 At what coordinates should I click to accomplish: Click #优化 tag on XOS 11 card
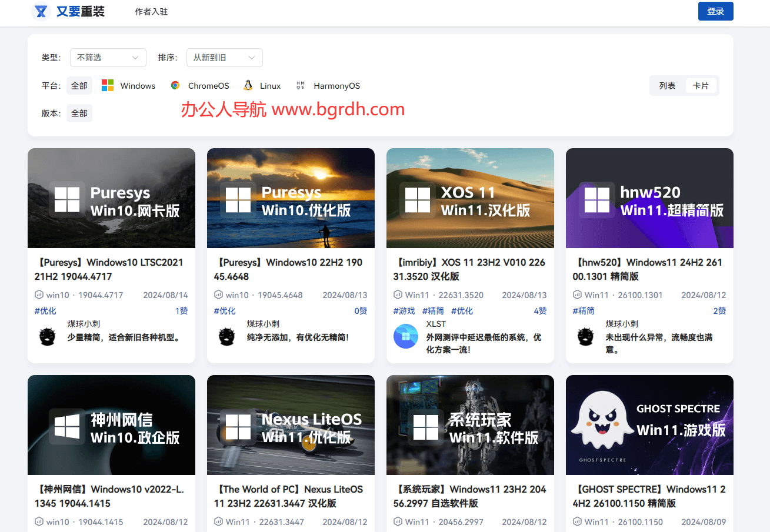[462, 311]
